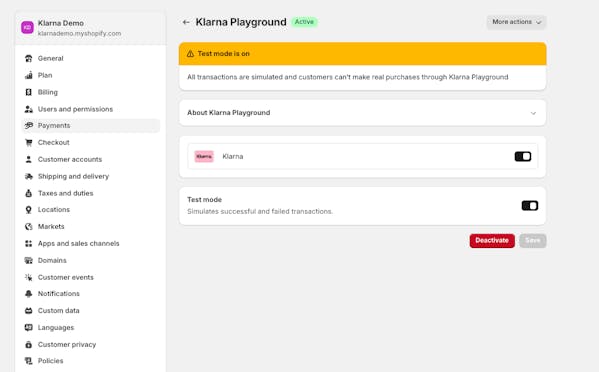Click the Simulates successful and failed transactions text
Image resolution: width=599 pixels, height=372 pixels.
(260, 211)
